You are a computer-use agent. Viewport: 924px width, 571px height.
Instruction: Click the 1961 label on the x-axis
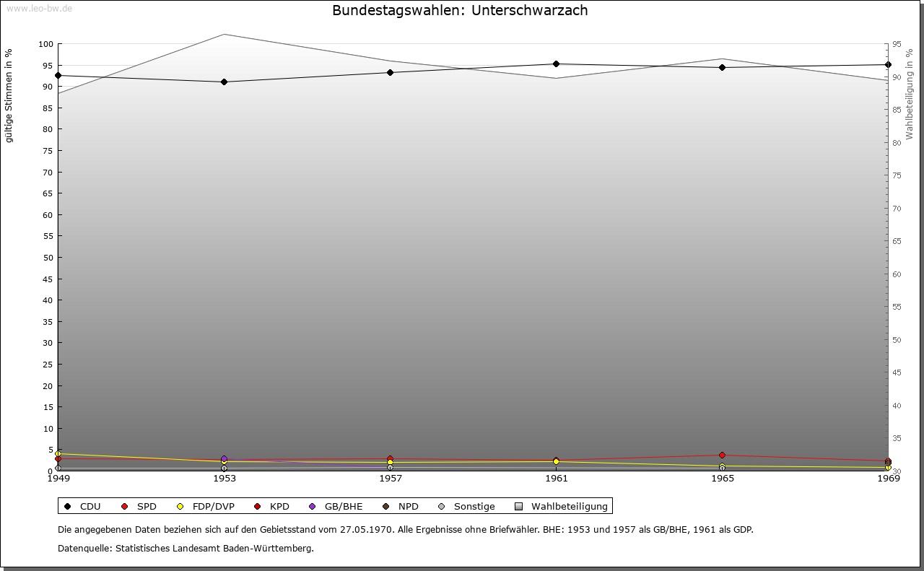[x=557, y=478]
